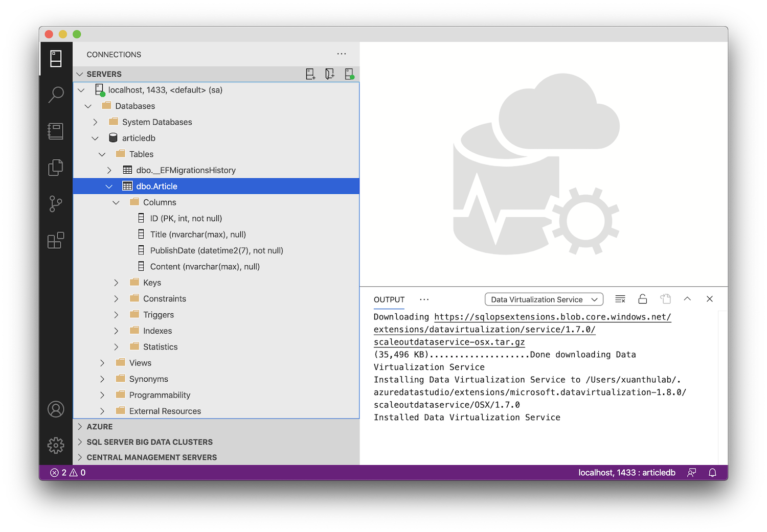Screen dimensions: 767x532
Task: Clear the output using the clear icon
Action: [x=620, y=299]
